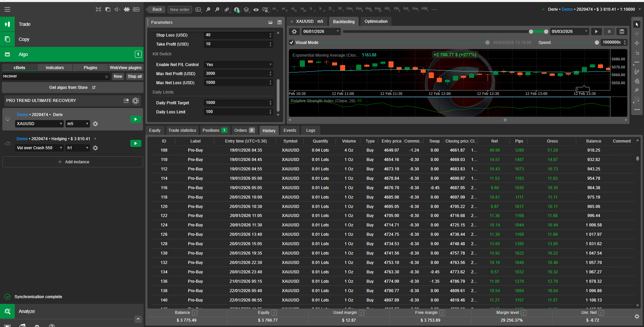Open settings gear for XAUUSD m5 instance
The width and height of the screenshot is (644, 327).
tap(95, 124)
